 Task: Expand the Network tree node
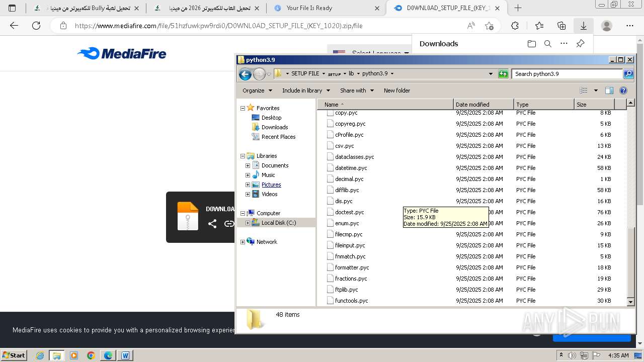click(x=243, y=242)
